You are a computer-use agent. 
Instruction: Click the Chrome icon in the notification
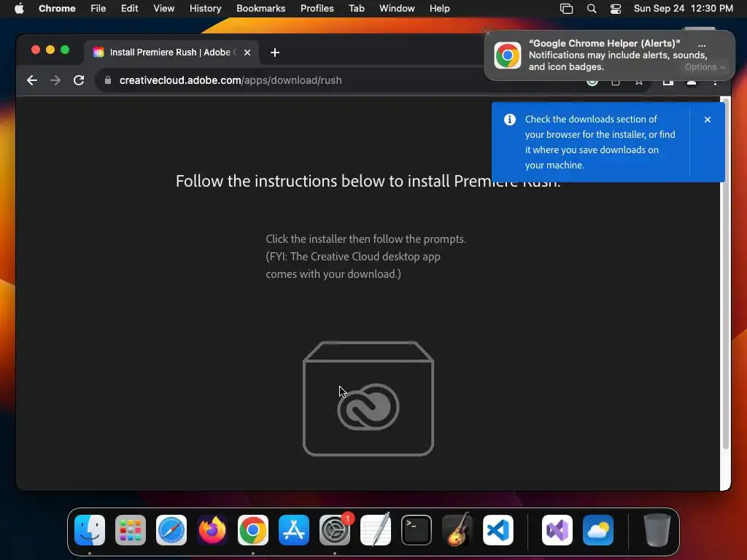pos(508,55)
